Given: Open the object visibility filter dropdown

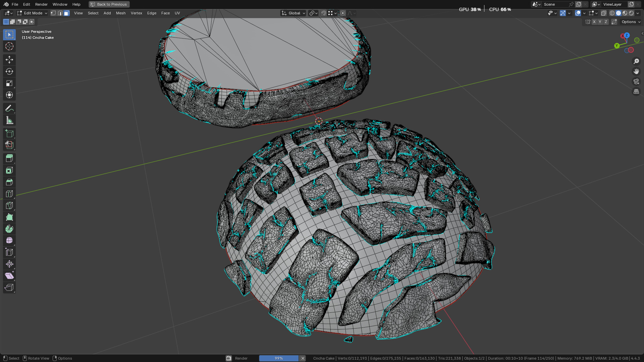Looking at the screenshot, I should point(552,13).
